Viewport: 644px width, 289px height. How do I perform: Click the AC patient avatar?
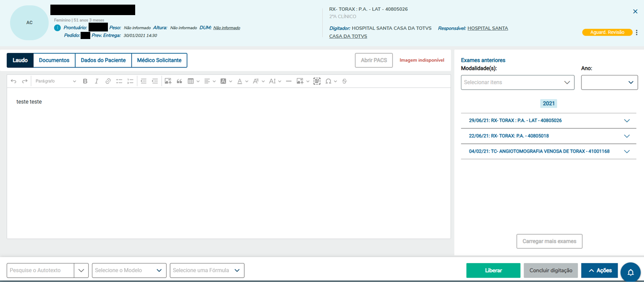click(x=29, y=23)
